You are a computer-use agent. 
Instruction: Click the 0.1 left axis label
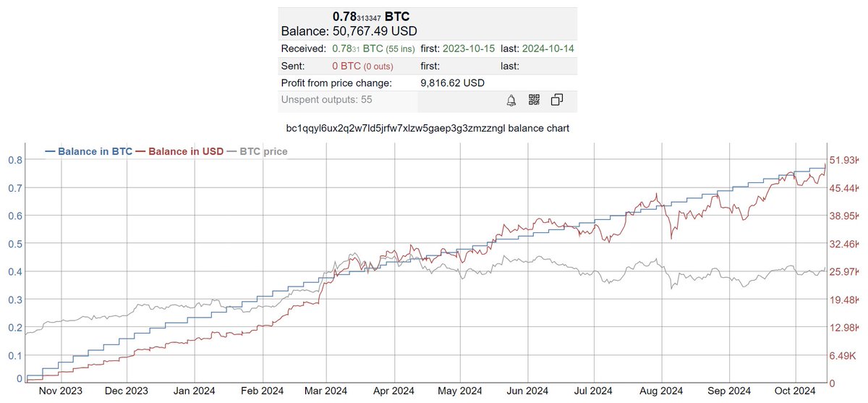point(14,355)
